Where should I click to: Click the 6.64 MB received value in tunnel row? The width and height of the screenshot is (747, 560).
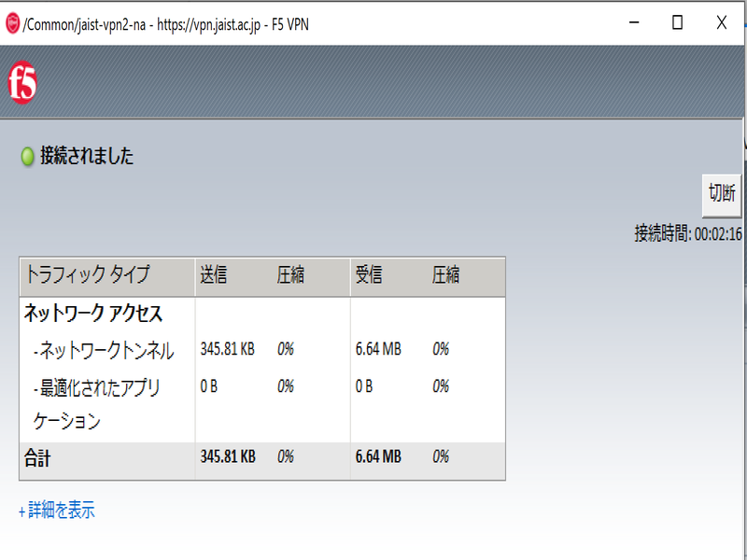378,349
